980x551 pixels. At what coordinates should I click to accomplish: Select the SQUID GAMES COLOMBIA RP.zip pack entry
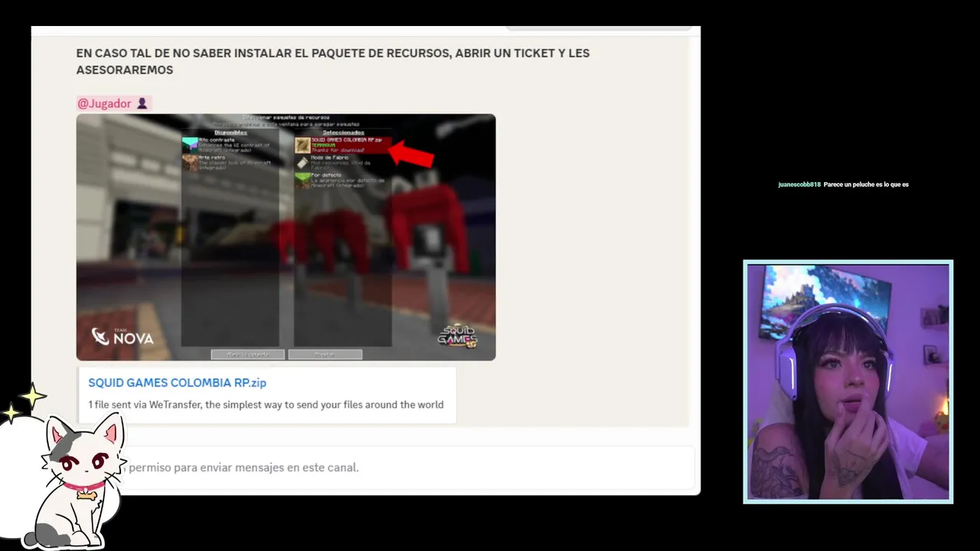click(343, 145)
